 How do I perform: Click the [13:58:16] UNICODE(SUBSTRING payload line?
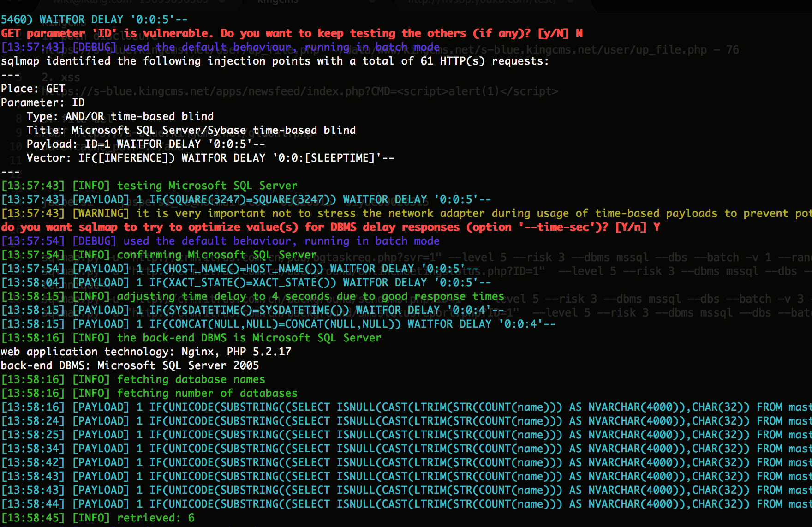pyautogui.click(x=406, y=407)
